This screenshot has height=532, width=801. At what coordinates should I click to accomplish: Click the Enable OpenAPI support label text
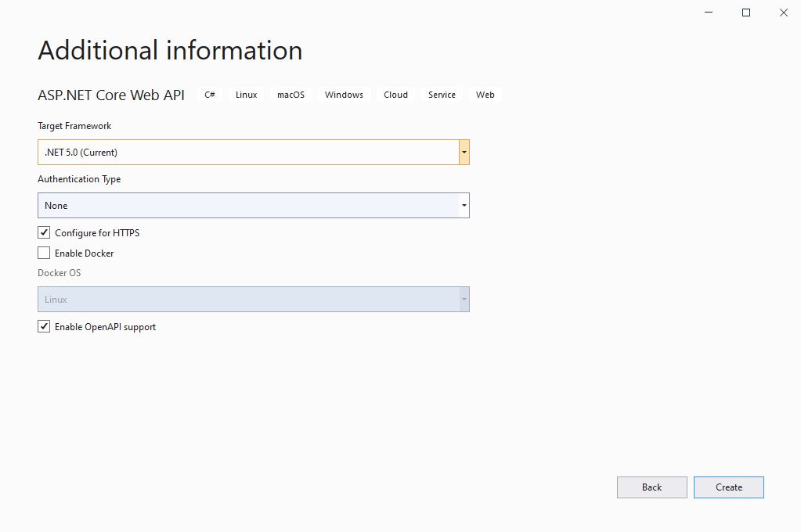tap(105, 327)
